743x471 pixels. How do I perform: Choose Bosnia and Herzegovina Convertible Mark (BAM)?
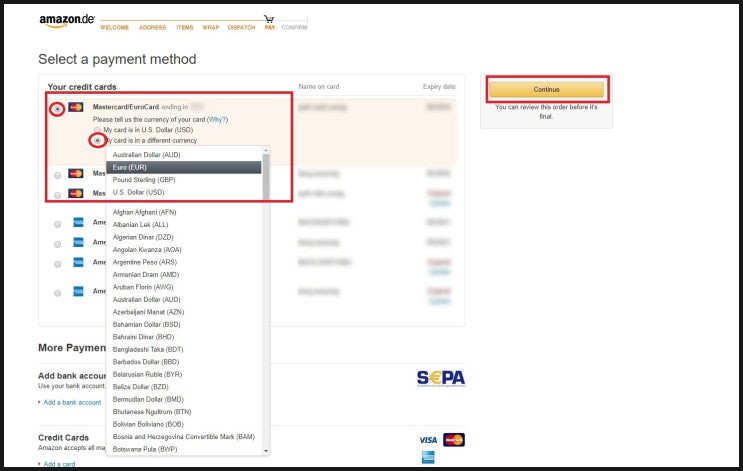183,437
